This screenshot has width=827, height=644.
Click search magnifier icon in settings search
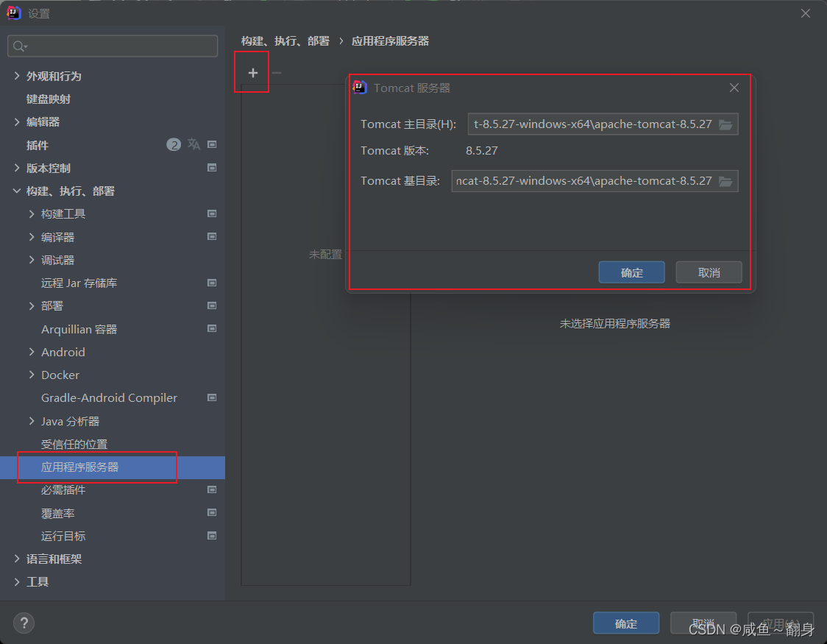pyautogui.click(x=20, y=46)
